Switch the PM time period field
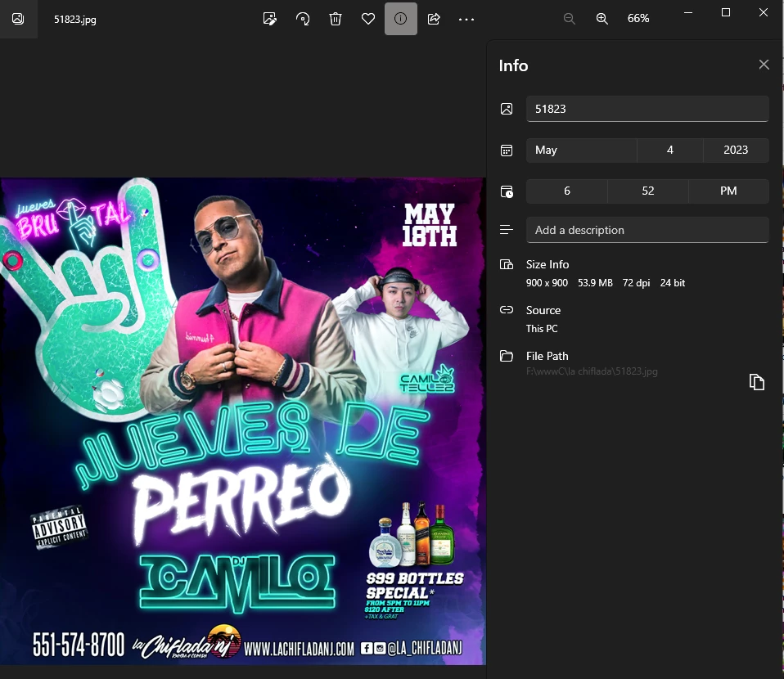Image resolution: width=784 pixels, height=679 pixels. point(728,191)
